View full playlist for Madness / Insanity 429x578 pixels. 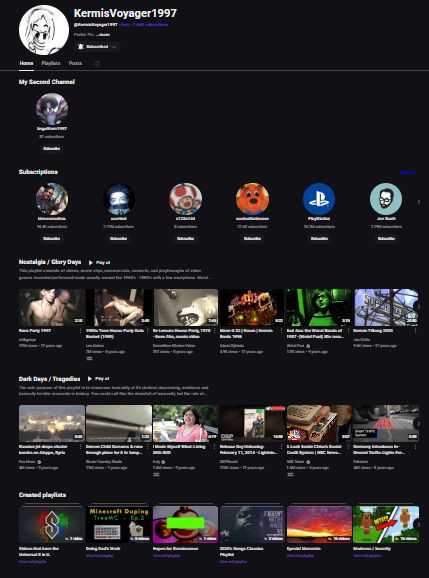coord(367,556)
